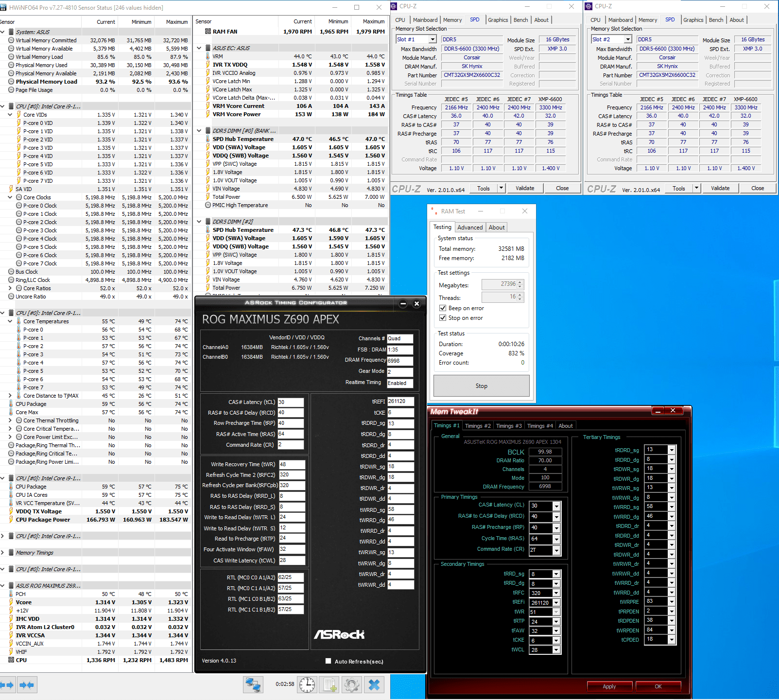The width and height of the screenshot is (779, 700).
Task: Open Command Rate (CR) dropdown in Mem TweakIt
Action: click(x=556, y=550)
